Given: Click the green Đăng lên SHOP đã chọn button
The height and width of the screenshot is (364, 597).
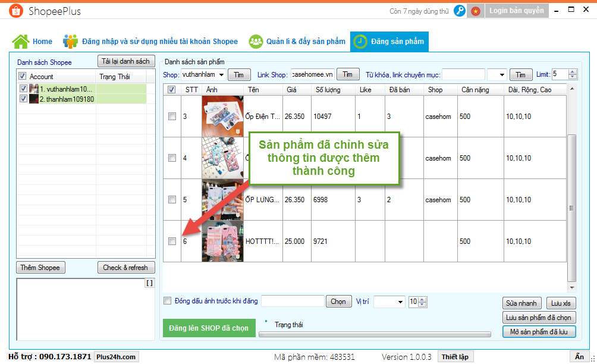Looking at the screenshot, I should (208, 328).
